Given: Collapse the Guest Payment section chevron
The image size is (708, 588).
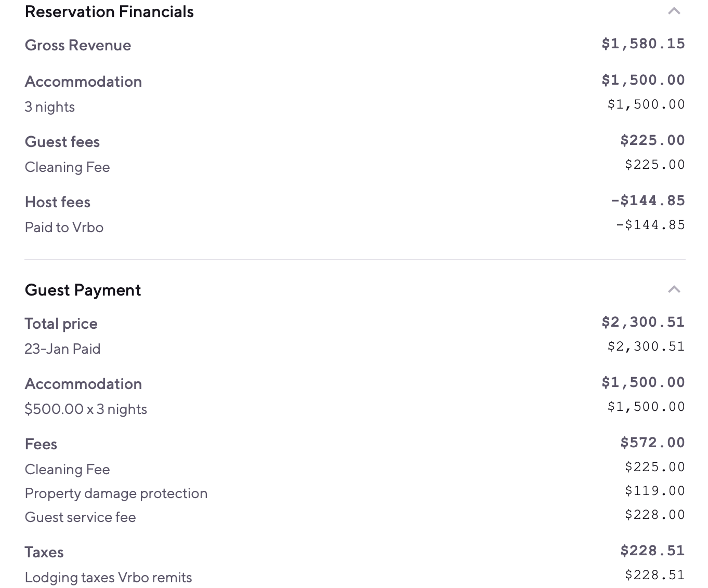Looking at the screenshot, I should 674,289.
